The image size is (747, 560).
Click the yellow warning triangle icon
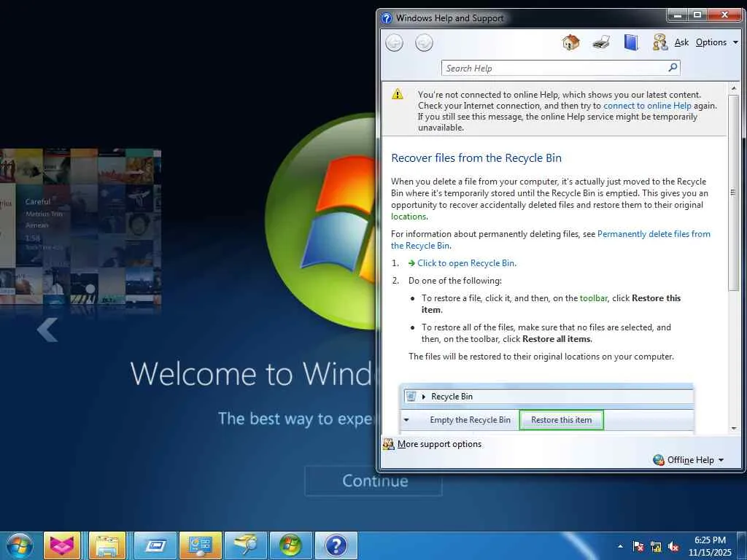398,94
